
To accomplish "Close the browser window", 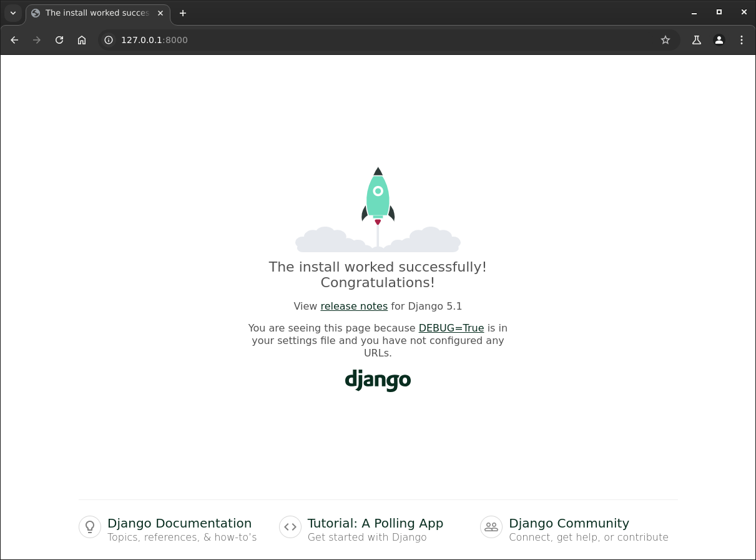I will [x=744, y=12].
